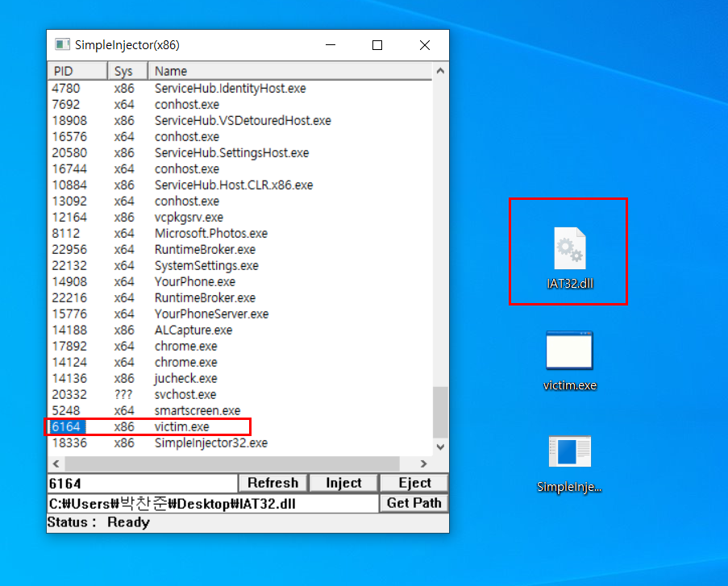Select the ServiceHub.VSDetouredHost.exe row

(239, 121)
